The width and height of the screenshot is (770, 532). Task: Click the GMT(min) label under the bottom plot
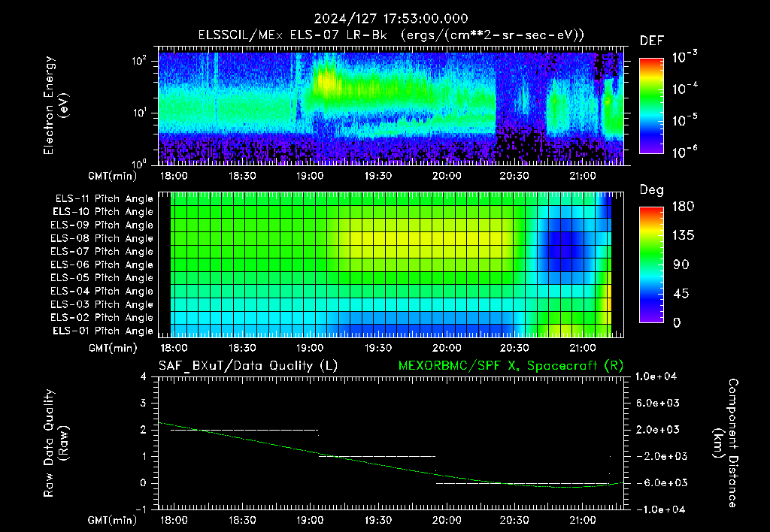(x=113, y=520)
